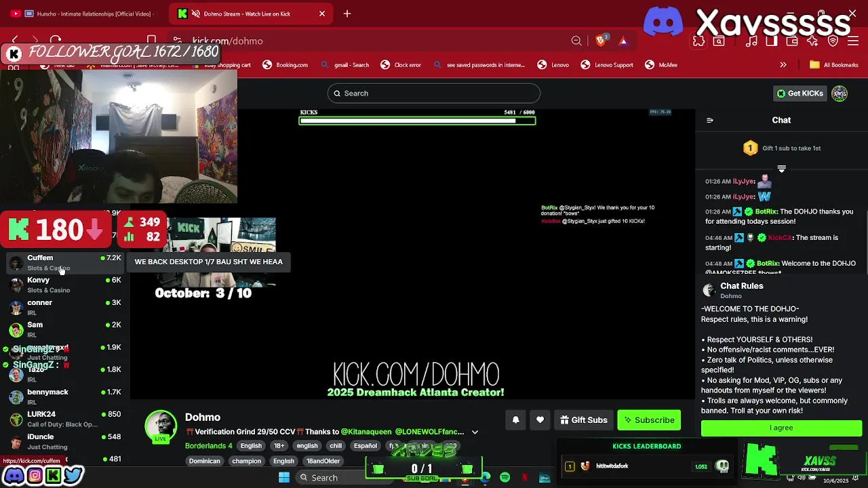
Task: Show more bookmarks with double chevron
Action: (783, 65)
